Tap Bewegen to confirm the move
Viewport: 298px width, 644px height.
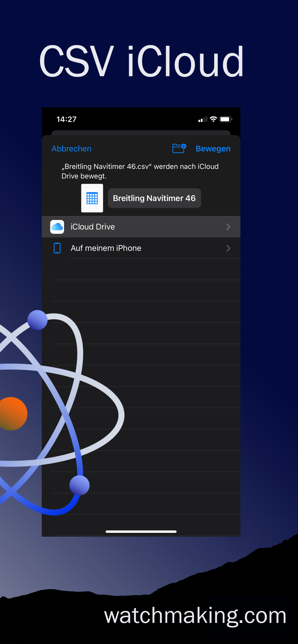point(213,149)
